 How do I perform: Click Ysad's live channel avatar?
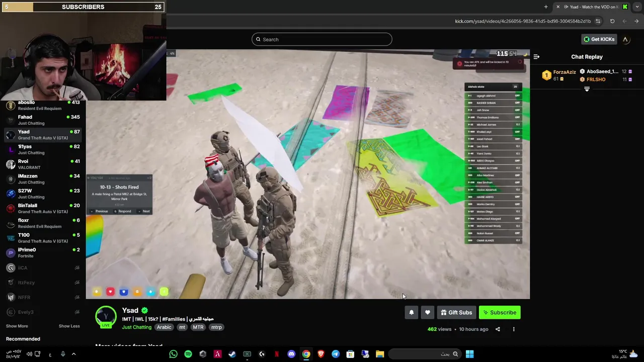(x=106, y=317)
